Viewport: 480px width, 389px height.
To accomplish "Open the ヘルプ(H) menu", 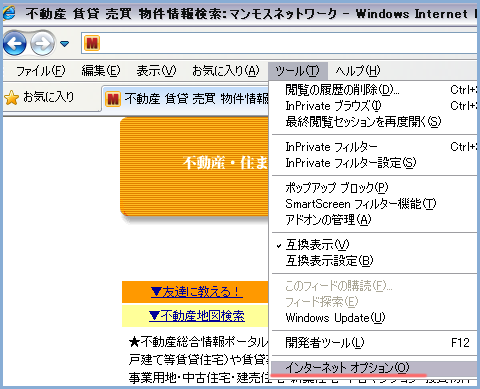I will (358, 71).
